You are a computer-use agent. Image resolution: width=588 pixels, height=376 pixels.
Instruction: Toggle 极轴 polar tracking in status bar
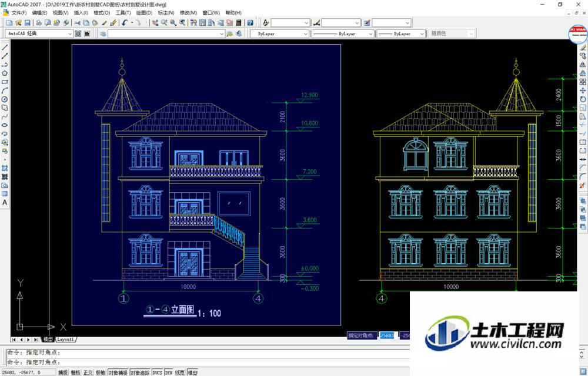point(101,372)
